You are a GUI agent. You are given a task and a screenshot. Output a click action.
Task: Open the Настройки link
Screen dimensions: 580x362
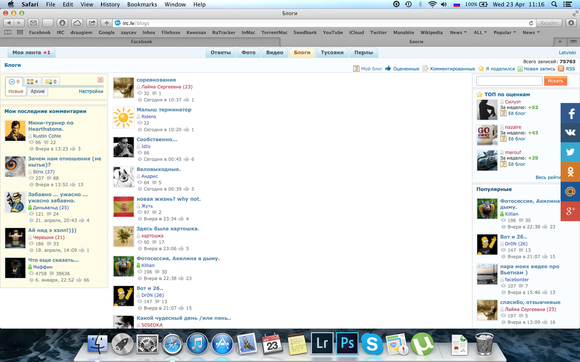pyautogui.click(x=91, y=91)
